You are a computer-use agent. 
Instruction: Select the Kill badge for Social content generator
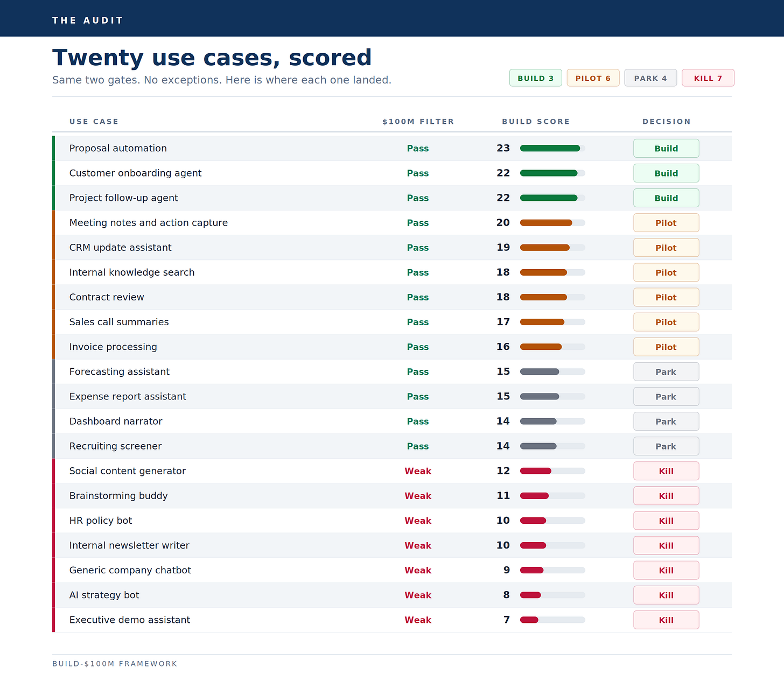click(666, 471)
